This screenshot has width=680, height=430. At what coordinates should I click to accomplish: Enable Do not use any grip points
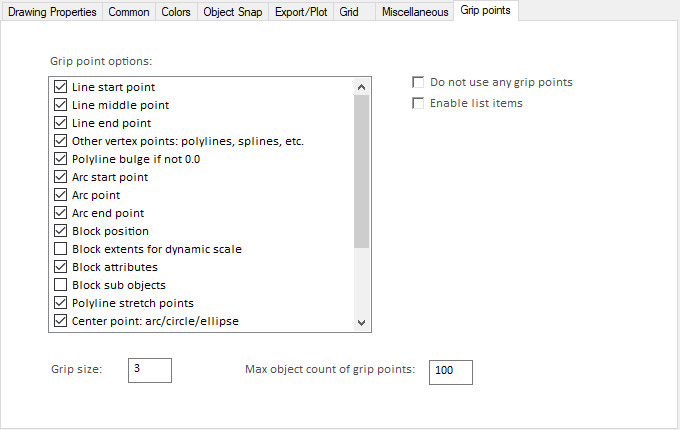pyautogui.click(x=419, y=82)
